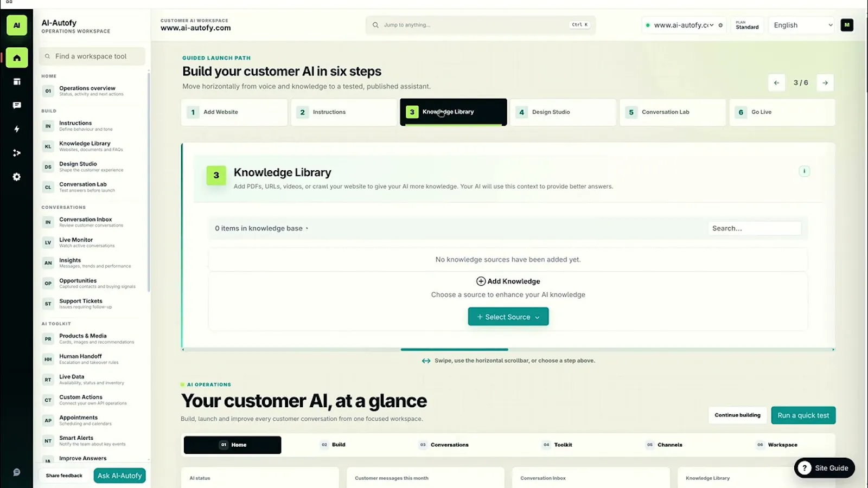Screen dimensions: 868x488
Task: Open the settings gear icon in left rail
Action: (17, 177)
